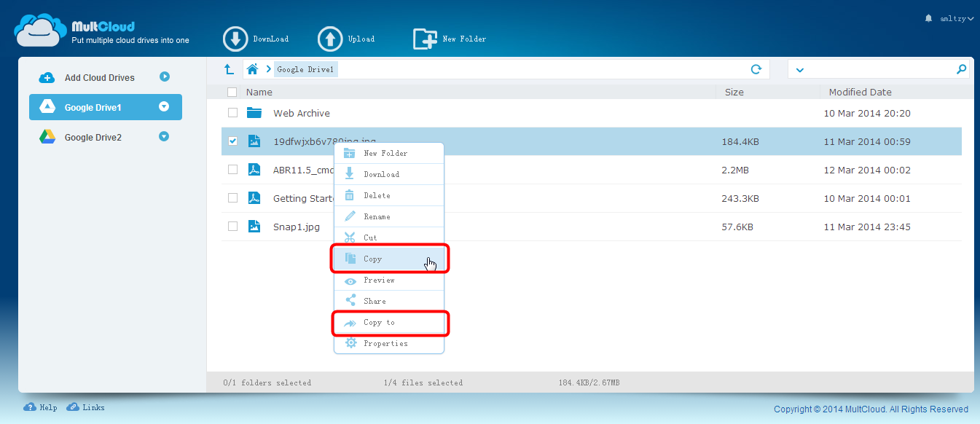This screenshot has width=980, height=424.
Task: Click Add Cloud Drives label
Action: (100, 78)
